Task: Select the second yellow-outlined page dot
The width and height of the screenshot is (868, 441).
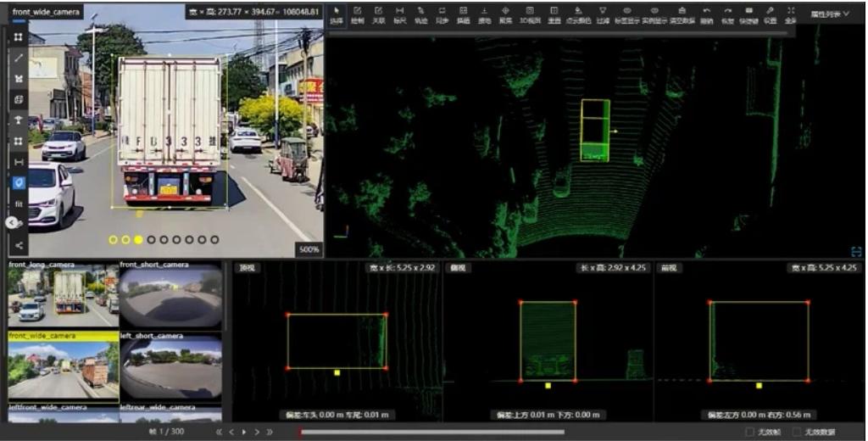Action: pyautogui.click(x=125, y=240)
